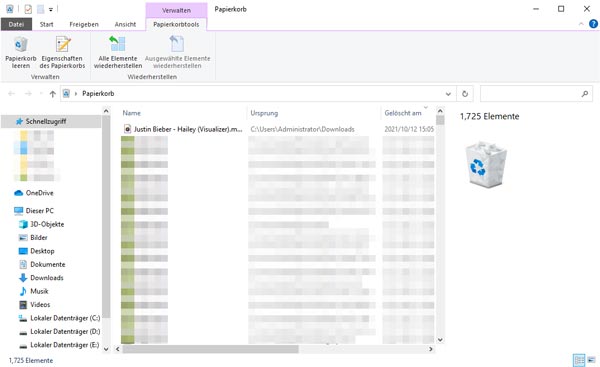Click the horizontal scrollbar right arrow
600x367 pixels.
click(431, 349)
